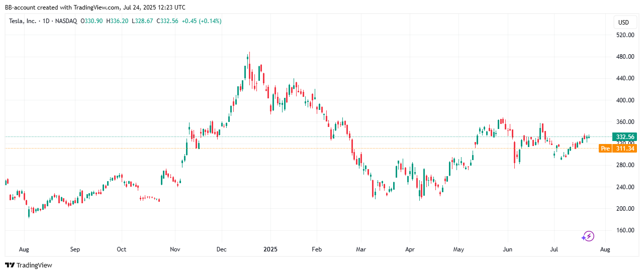Click the +0.45 (+0.14%) change value

click(201, 21)
